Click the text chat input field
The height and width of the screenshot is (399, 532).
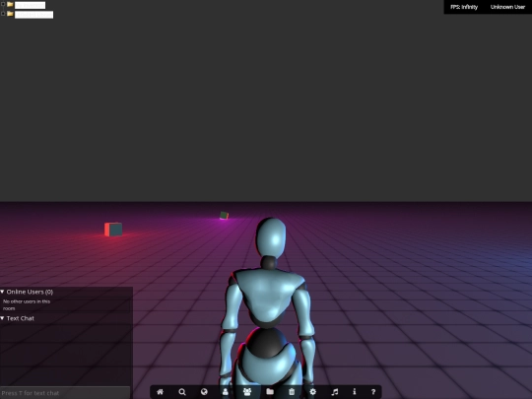click(65, 393)
